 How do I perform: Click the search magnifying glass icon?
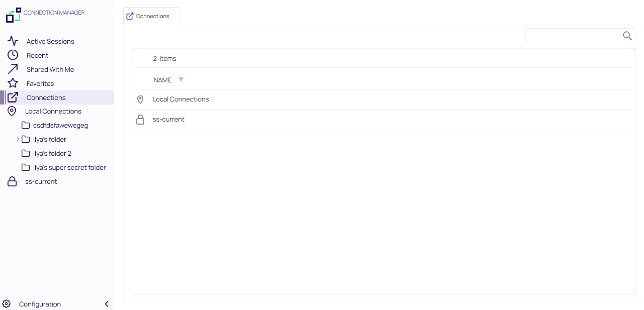click(x=627, y=36)
